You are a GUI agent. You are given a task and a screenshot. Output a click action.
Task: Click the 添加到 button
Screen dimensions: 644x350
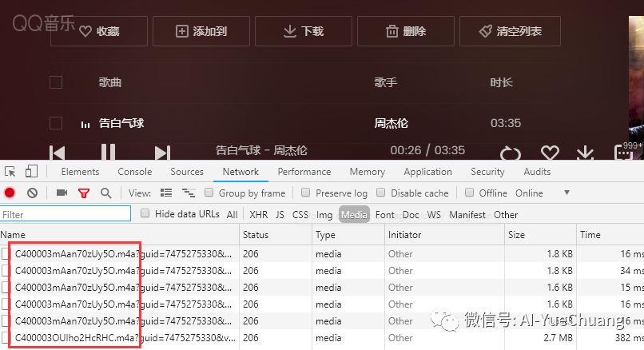[x=201, y=31]
